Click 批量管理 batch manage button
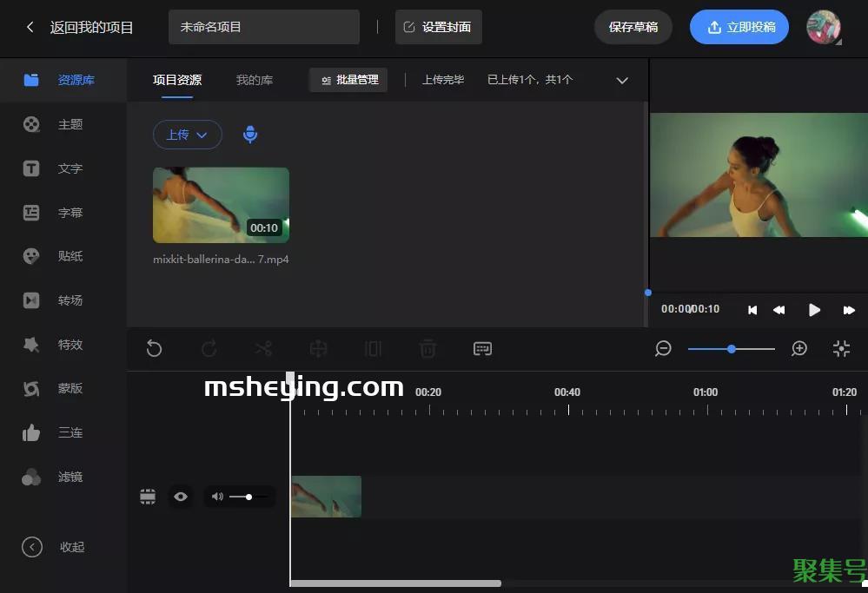The width and height of the screenshot is (868, 593). click(x=348, y=80)
